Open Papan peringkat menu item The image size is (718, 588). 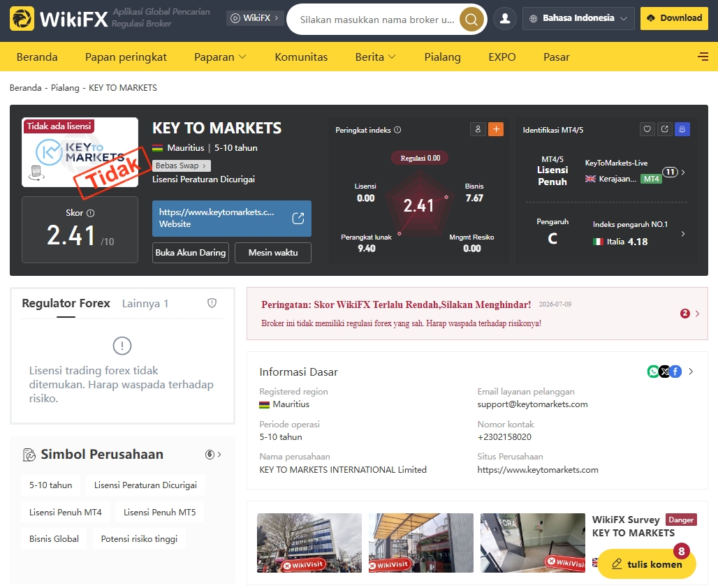126,57
